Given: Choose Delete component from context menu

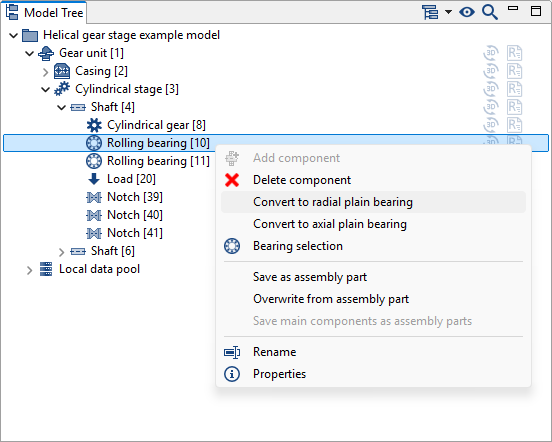Looking at the screenshot, I should pyautogui.click(x=373, y=180).
